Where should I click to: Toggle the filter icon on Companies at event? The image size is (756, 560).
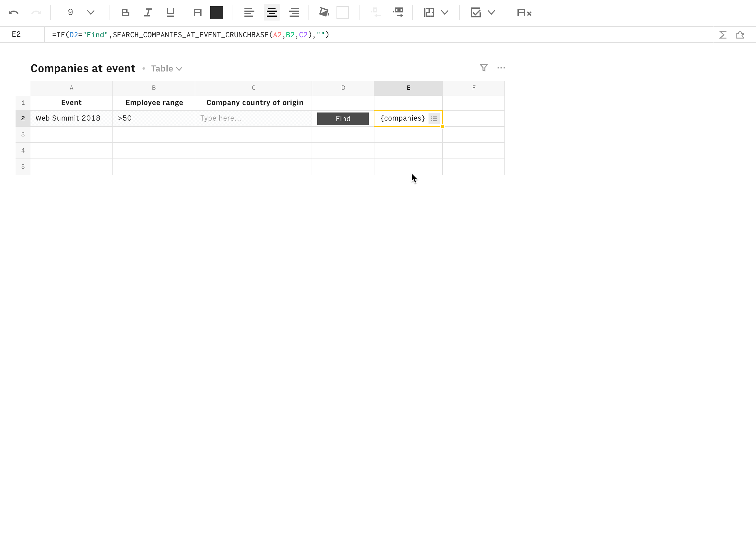(484, 68)
